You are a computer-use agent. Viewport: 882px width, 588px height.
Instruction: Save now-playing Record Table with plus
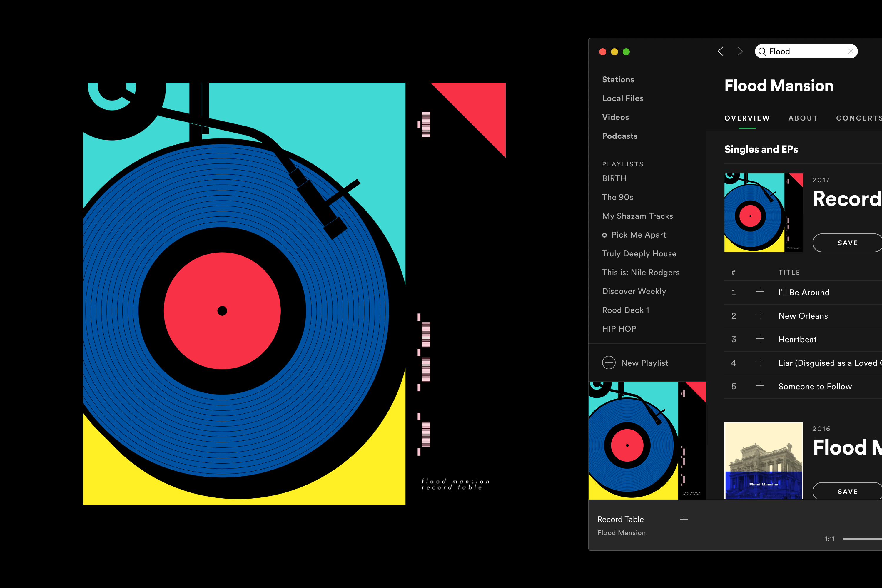pos(684,519)
